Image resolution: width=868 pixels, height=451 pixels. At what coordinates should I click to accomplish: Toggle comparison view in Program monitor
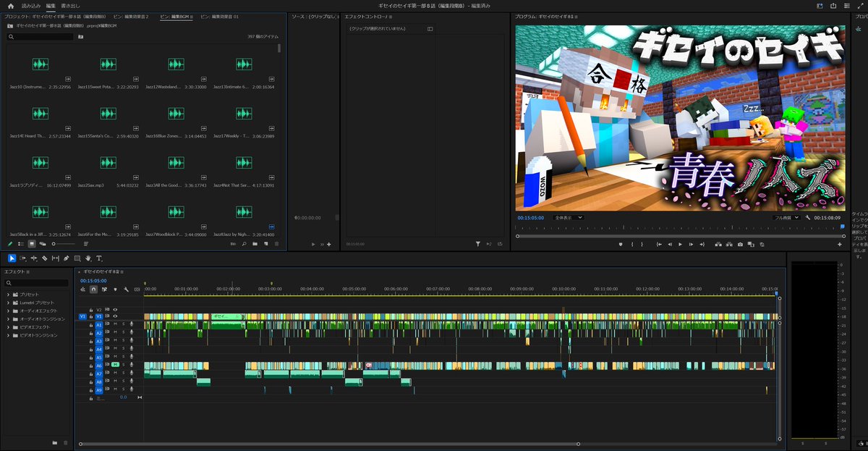pos(751,245)
